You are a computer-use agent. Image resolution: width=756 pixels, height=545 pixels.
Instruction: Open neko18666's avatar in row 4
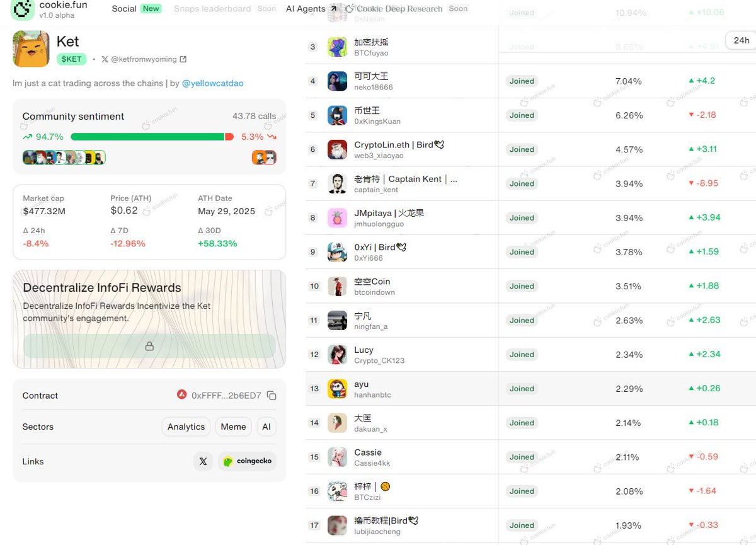click(338, 81)
